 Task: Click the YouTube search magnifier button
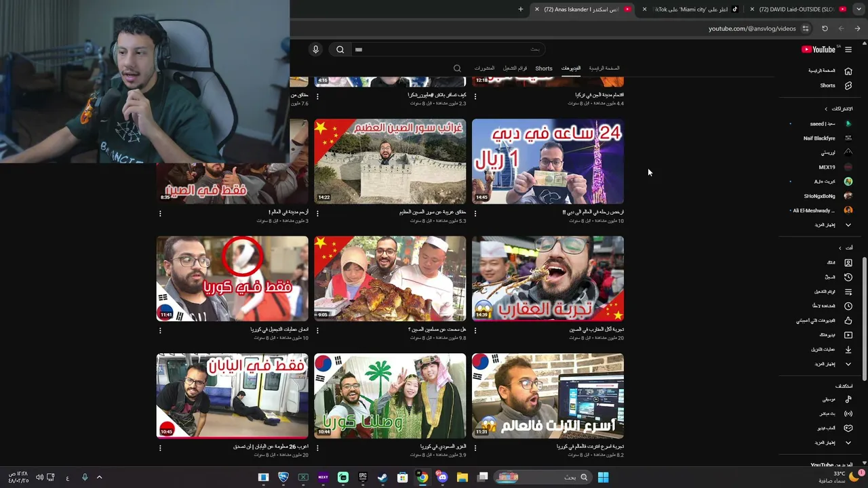[340, 49]
